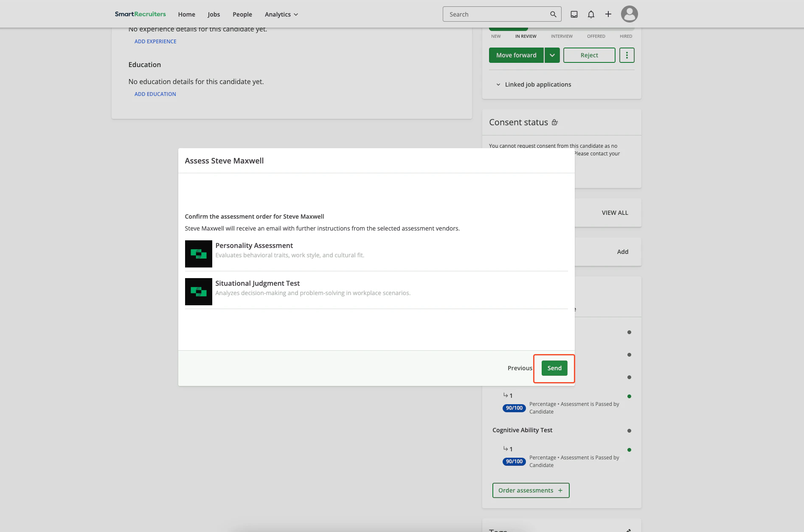The image size is (804, 532).
Task: Open the Jobs menu item
Action: click(214, 14)
